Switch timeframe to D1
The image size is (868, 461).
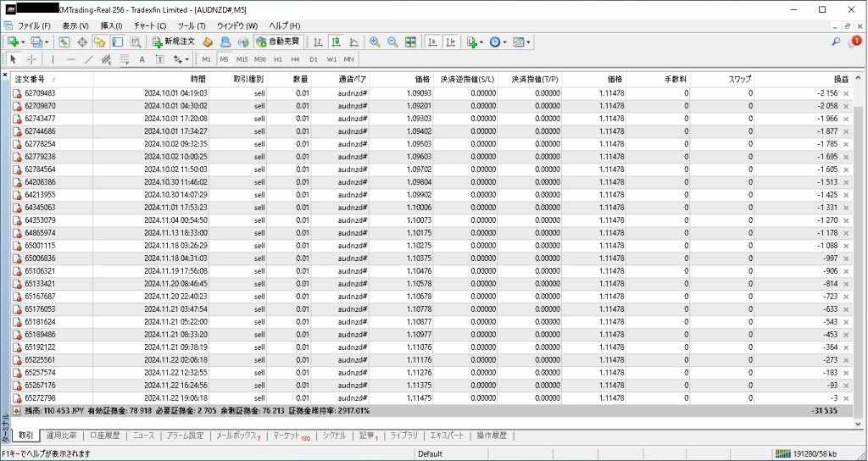point(314,59)
